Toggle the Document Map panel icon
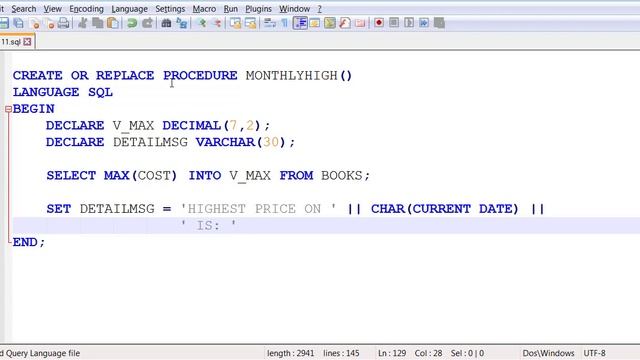The height and width of the screenshot is (360, 640). [330, 23]
